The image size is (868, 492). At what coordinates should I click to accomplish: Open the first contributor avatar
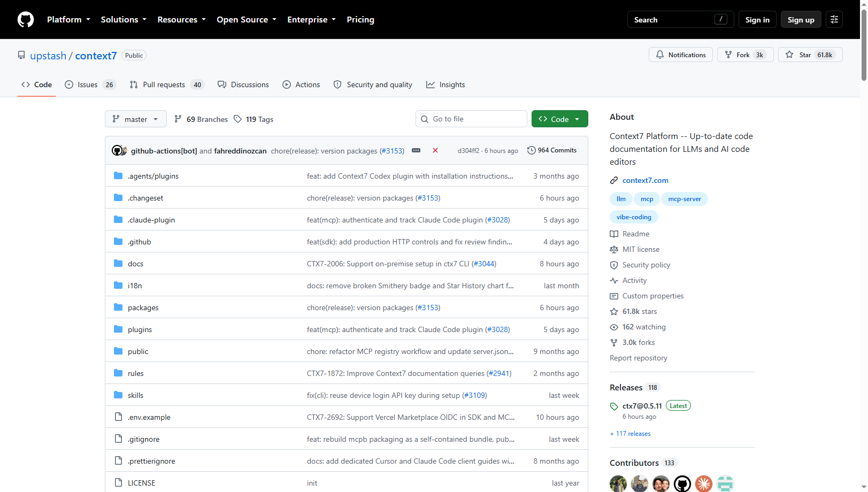click(x=618, y=484)
